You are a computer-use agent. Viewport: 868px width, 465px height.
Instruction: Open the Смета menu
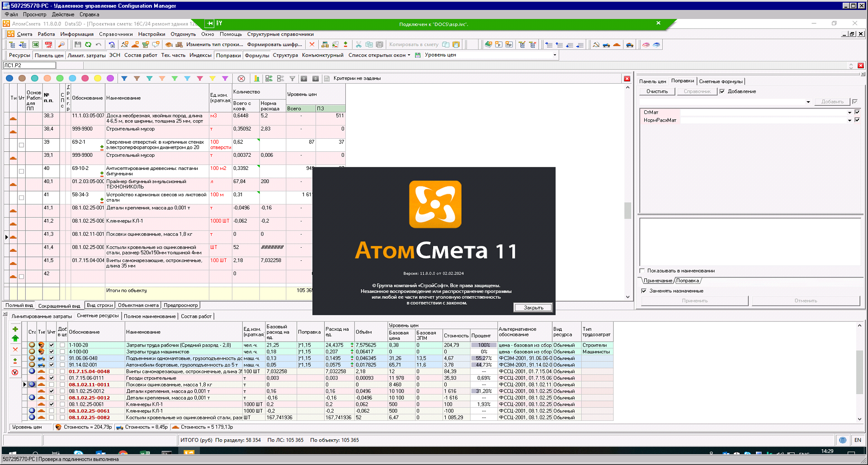(24, 34)
